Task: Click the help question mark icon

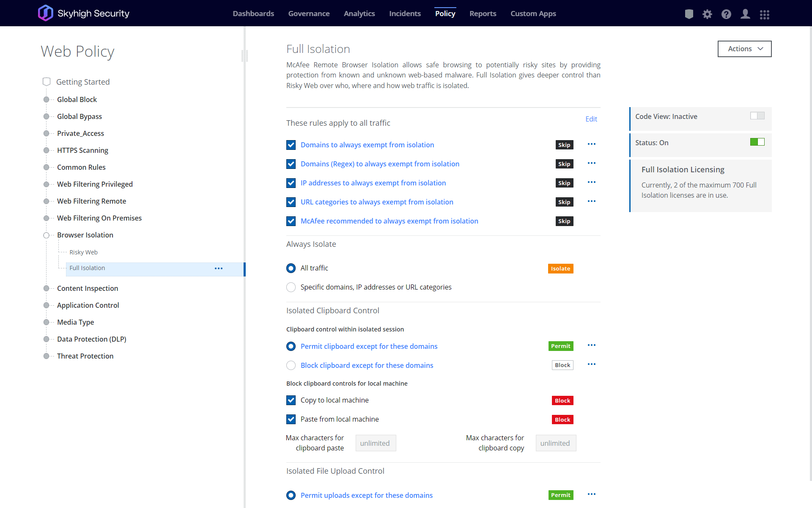Action: [726, 14]
